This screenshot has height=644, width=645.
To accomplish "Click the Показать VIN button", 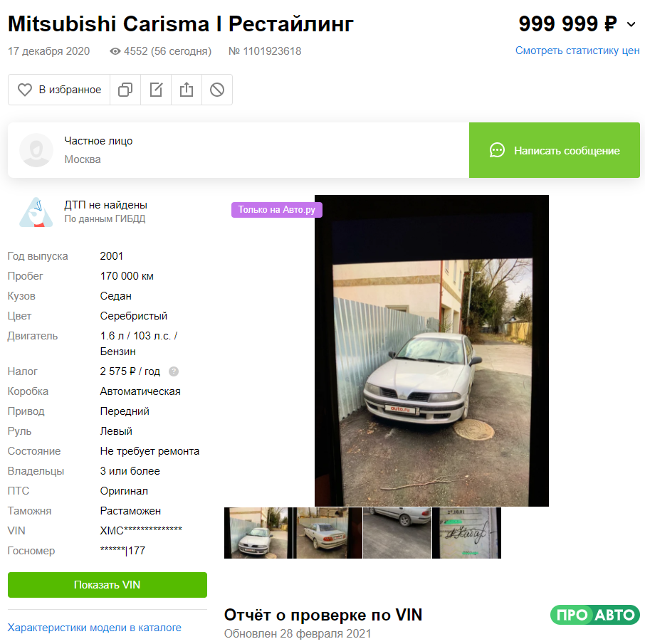I will (x=107, y=585).
